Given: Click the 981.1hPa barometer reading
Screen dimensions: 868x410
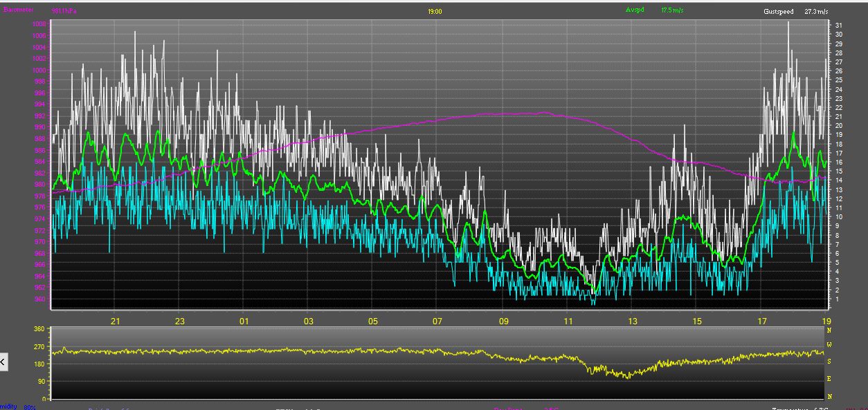Looking at the screenshot, I should pos(64,11).
